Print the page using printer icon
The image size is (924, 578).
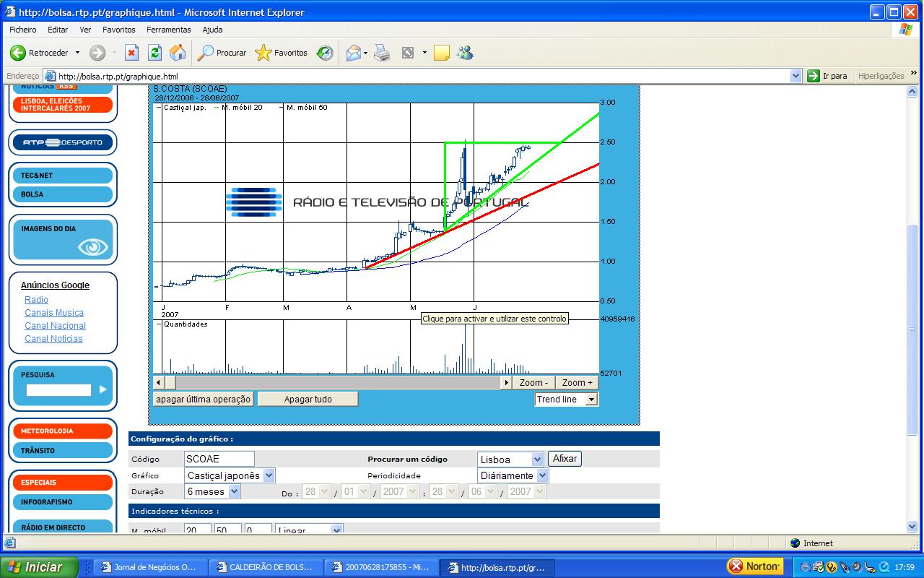pos(382,53)
